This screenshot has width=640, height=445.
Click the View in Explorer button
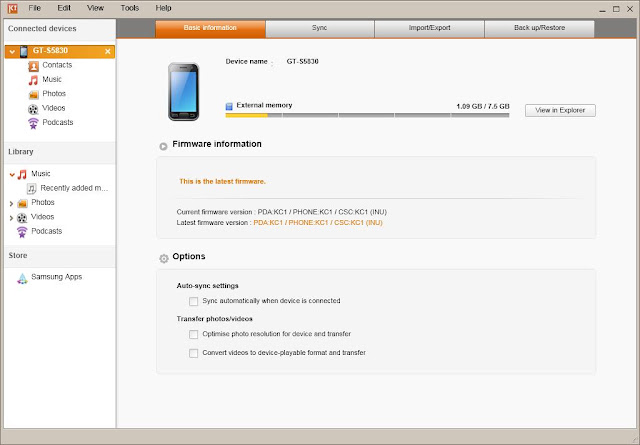click(560, 110)
